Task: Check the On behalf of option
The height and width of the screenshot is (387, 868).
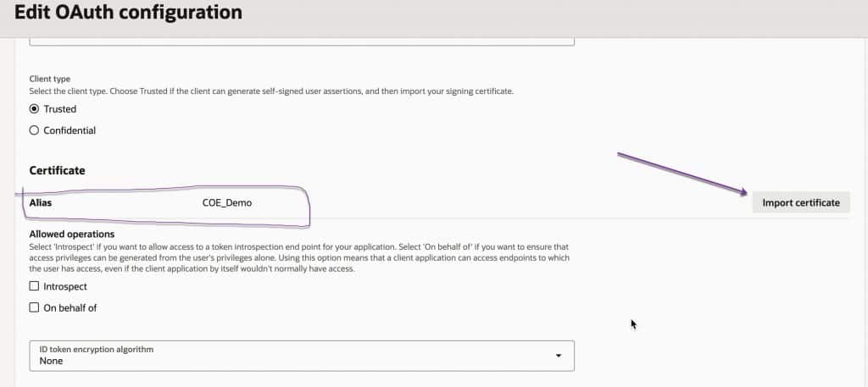Action: coord(34,307)
